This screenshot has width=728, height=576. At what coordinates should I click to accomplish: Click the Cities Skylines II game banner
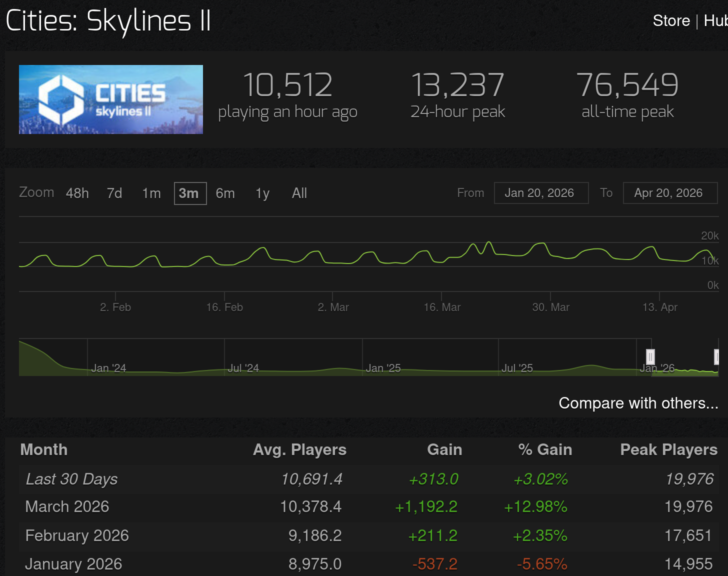(111, 99)
